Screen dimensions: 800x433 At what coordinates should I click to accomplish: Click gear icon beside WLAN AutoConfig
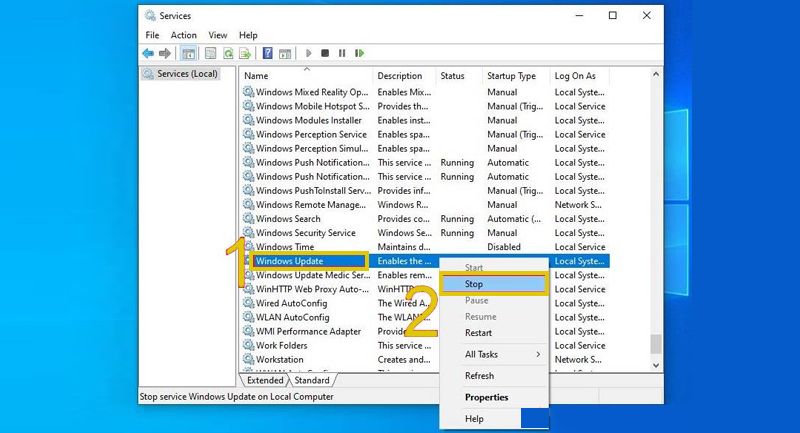point(248,317)
